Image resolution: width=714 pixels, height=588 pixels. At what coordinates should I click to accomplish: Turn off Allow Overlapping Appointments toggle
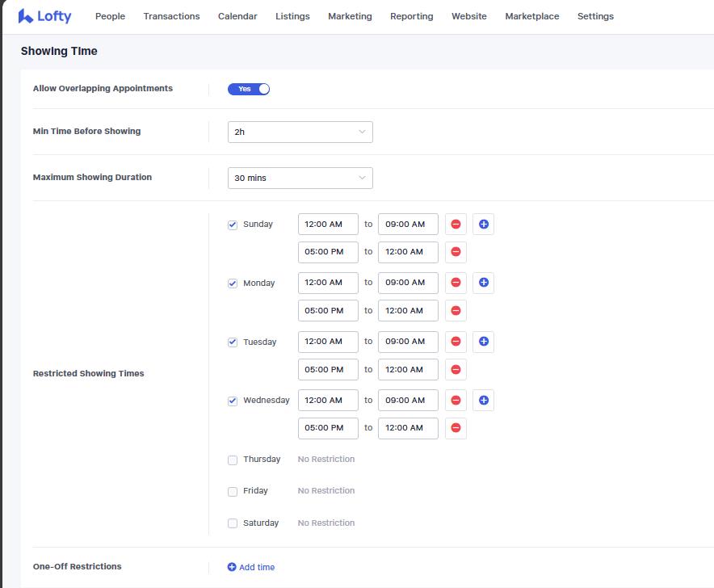pos(249,89)
